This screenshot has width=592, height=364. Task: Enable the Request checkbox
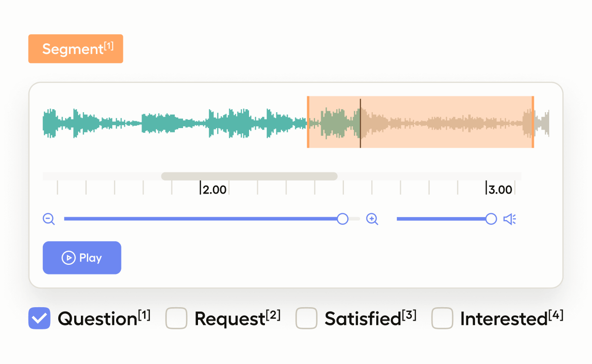coord(176,318)
